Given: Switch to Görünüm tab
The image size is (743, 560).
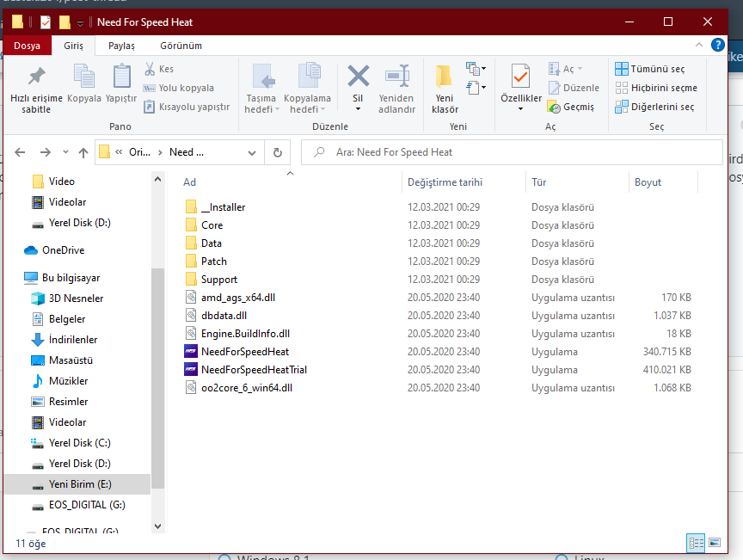Looking at the screenshot, I should [181, 46].
